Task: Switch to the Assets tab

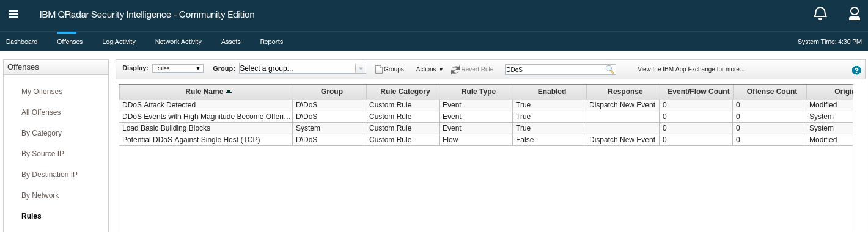Action: [230, 42]
